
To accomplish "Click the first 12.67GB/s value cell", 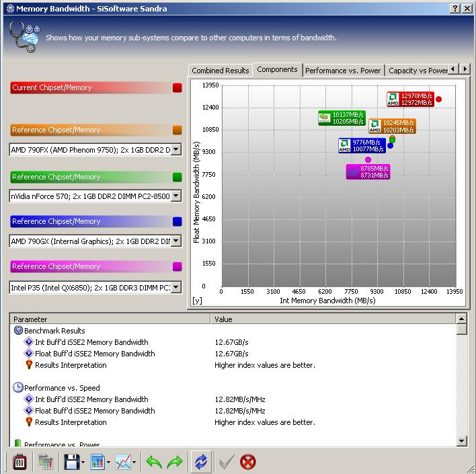I will (x=232, y=342).
